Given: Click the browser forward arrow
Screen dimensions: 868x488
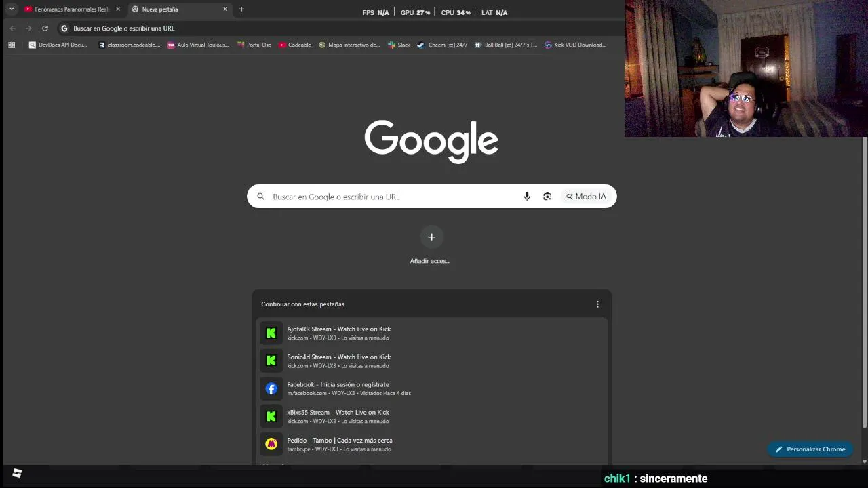Looking at the screenshot, I should [28, 28].
